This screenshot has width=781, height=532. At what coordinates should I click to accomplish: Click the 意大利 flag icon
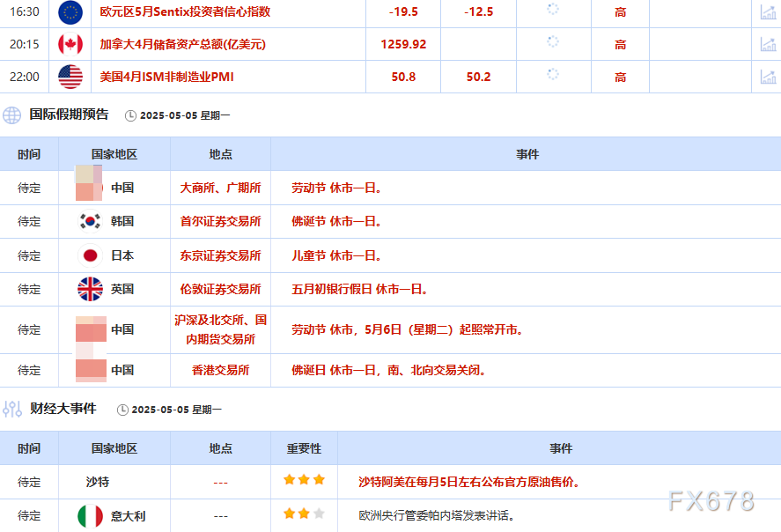(88, 517)
